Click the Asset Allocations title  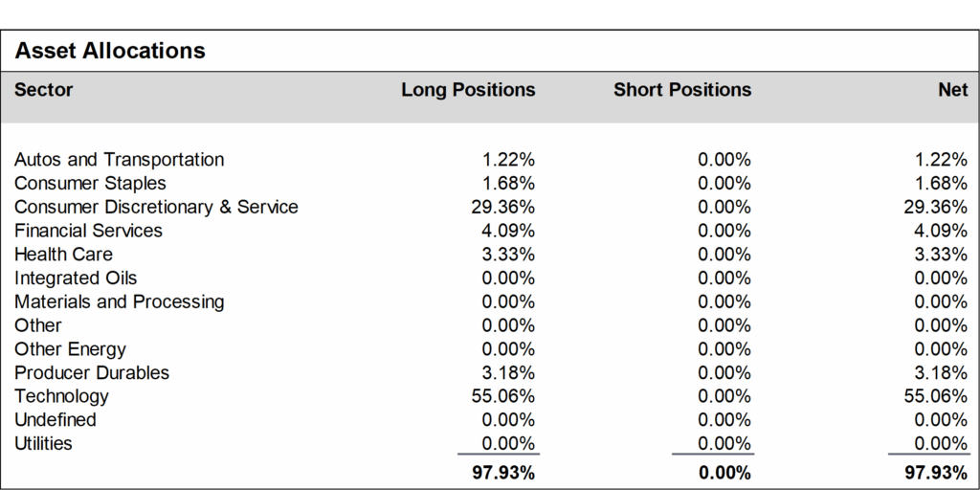110,51
